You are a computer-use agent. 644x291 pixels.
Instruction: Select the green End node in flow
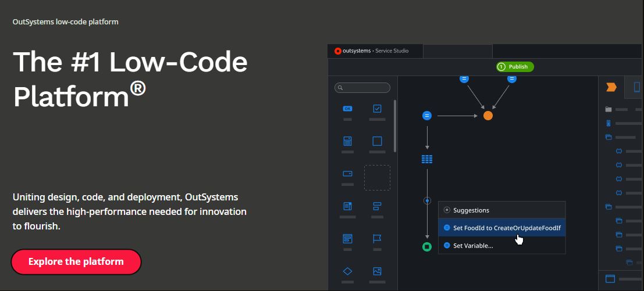[x=427, y=247]
